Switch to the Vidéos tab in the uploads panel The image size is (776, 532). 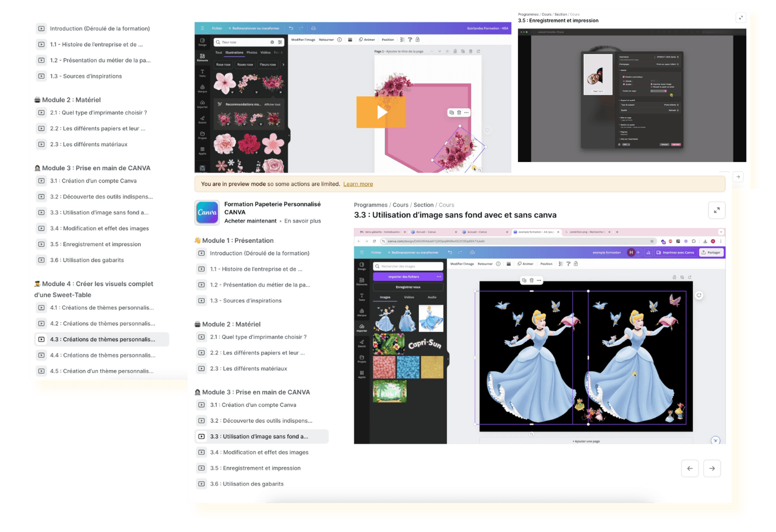pos(408,297)
